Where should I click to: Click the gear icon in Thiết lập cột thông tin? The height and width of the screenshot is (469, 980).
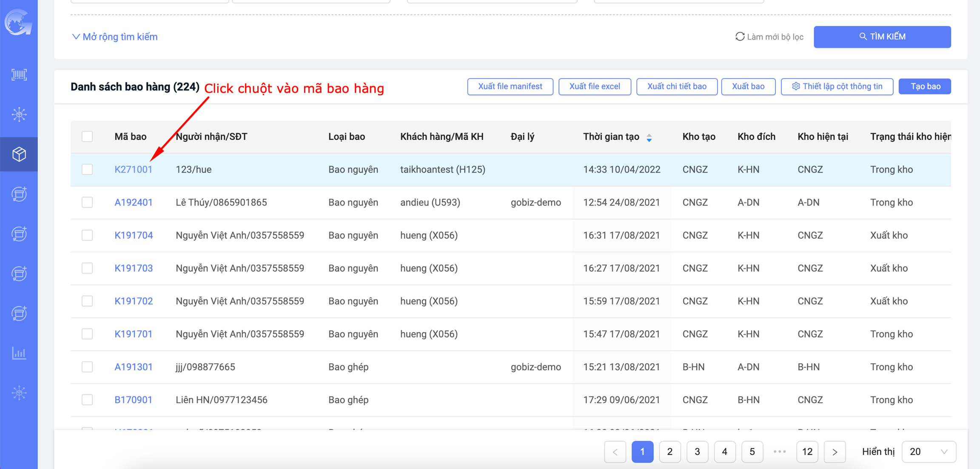point(796,86)
